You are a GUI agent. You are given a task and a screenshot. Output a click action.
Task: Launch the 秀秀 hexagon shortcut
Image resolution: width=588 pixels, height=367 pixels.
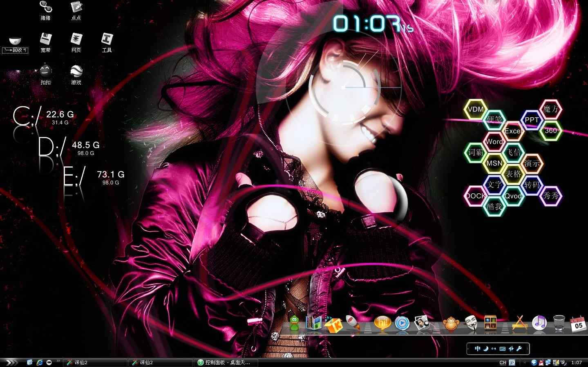point(551,196)
